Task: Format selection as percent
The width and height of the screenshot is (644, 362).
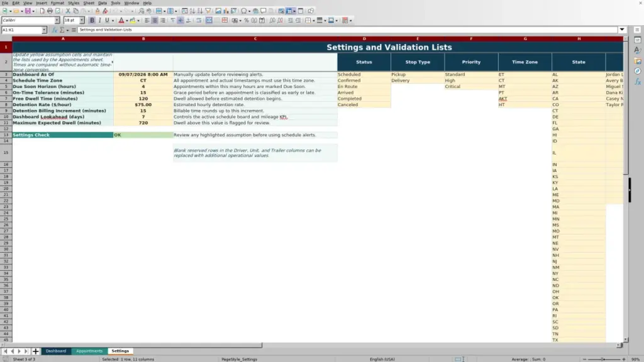Action: click(x=247, y=20)
